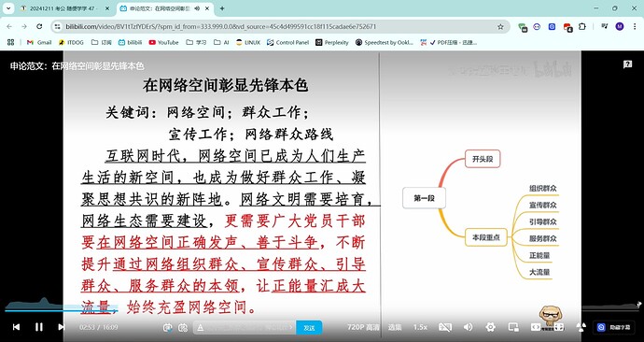Click the 服务群众 mind map label
This screenshot has height=342, width=644.
tap(542, 238)
